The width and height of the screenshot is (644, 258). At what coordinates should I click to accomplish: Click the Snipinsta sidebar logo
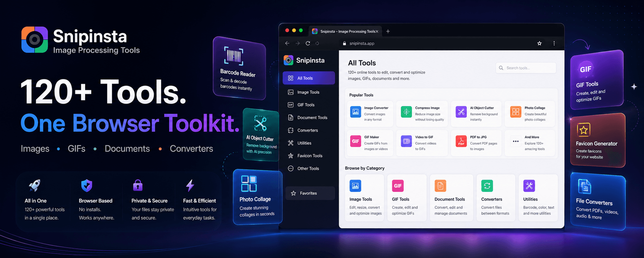(304, 60)
